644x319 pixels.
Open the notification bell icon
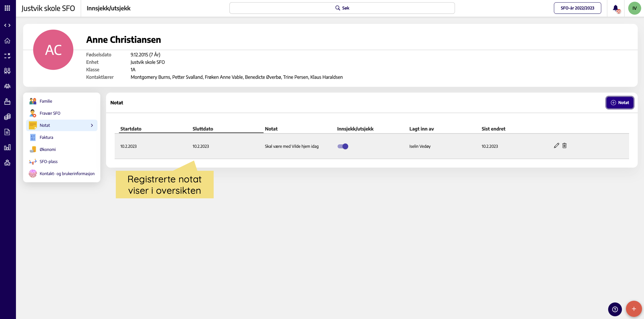(x=616, y=8)
